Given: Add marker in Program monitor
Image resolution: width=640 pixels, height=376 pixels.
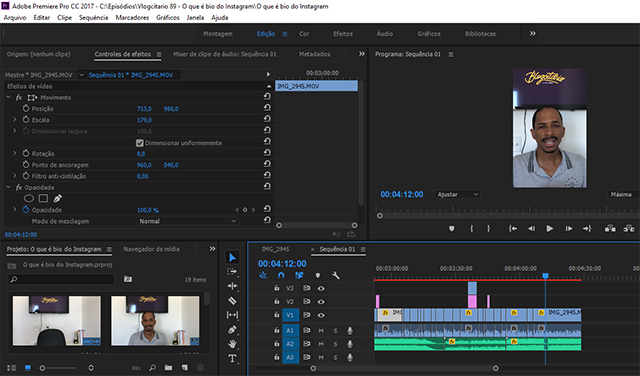Looking at the screenshot, I should pos(451,229).
